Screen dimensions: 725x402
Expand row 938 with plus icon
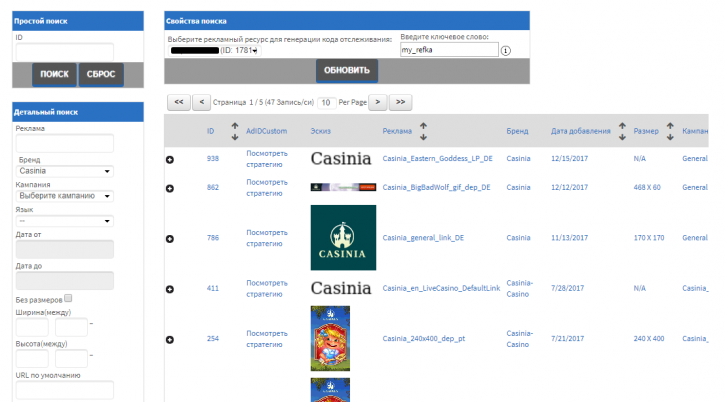170,160
